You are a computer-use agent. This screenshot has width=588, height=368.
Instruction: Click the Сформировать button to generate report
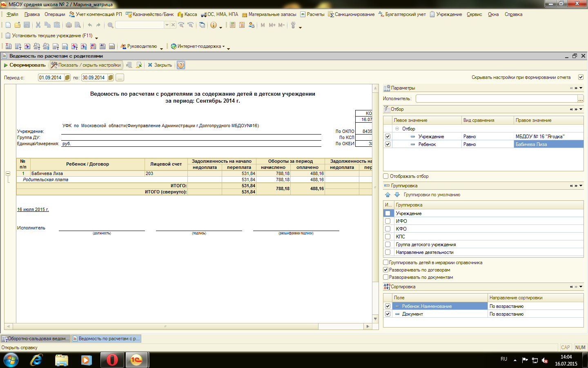coord(24,65)
